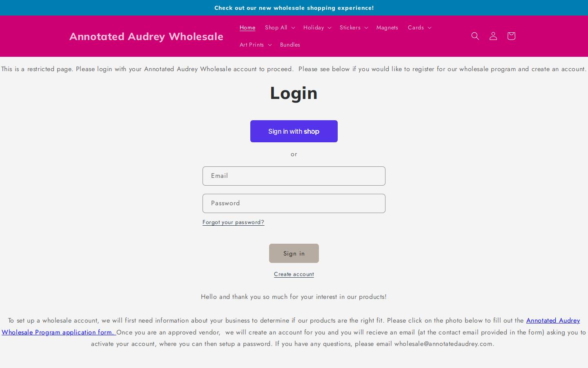The width and height of the screenshot is (588, 368).
Task: Focus the Password input field
Action: 294,203
